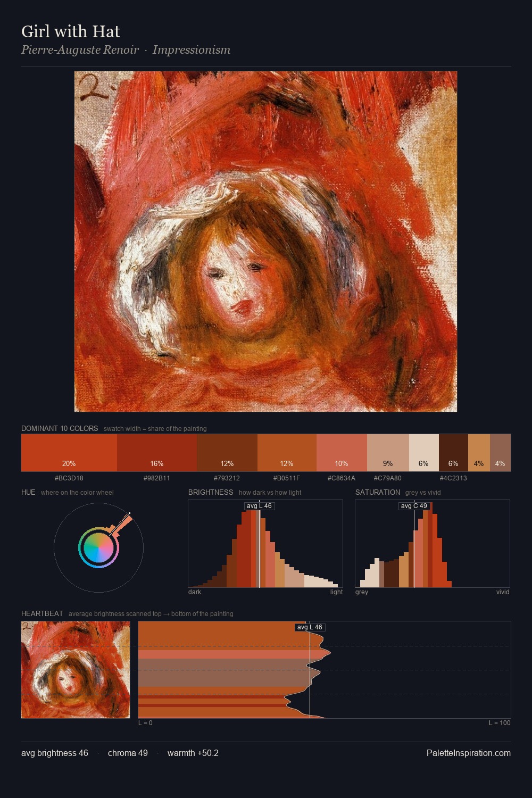Click the 'HEARTBEAT' section heading
532x798 pixels.
pos(42,613)
